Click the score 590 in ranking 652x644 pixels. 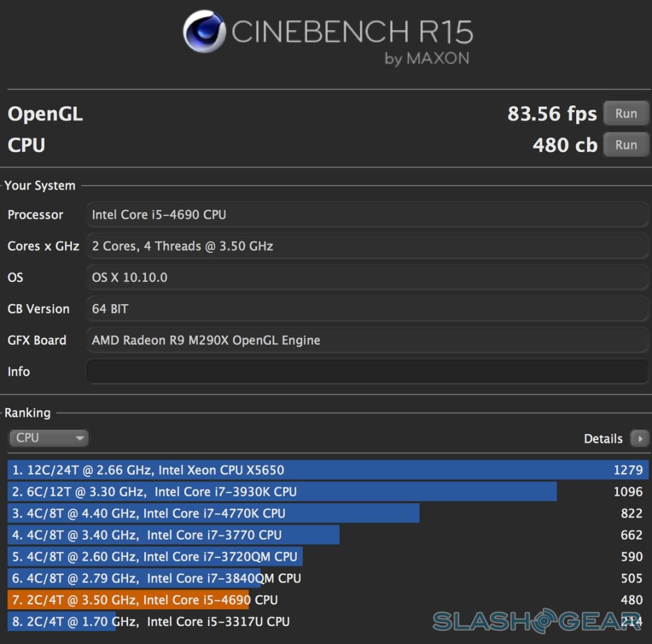(632, 556)
